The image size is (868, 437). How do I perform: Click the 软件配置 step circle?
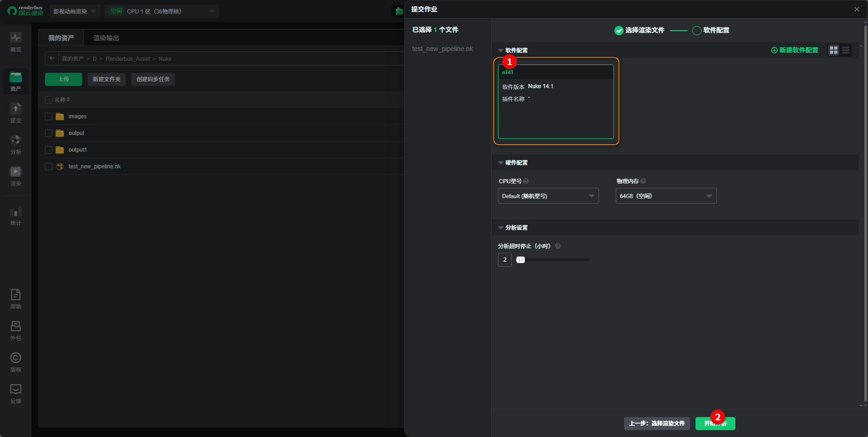tap(696, 31)
